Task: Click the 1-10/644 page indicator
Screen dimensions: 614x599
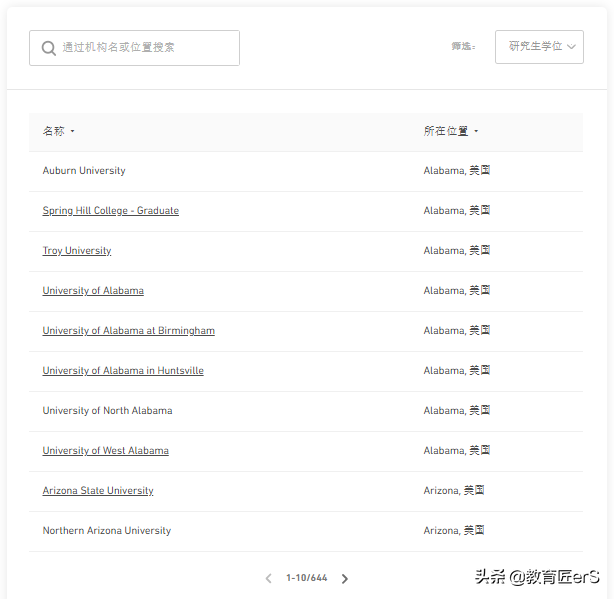Action: (307, 578)
